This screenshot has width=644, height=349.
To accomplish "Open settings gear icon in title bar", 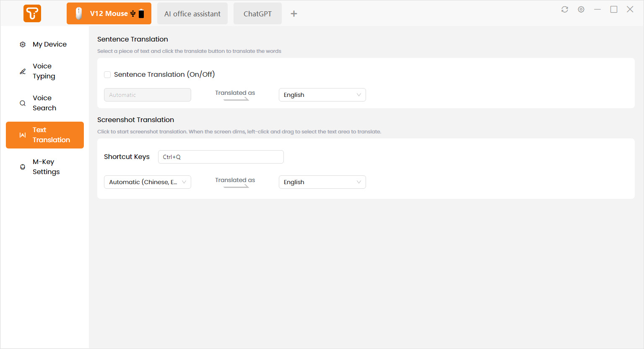I will pyautogui.click(x=581, y=9).
